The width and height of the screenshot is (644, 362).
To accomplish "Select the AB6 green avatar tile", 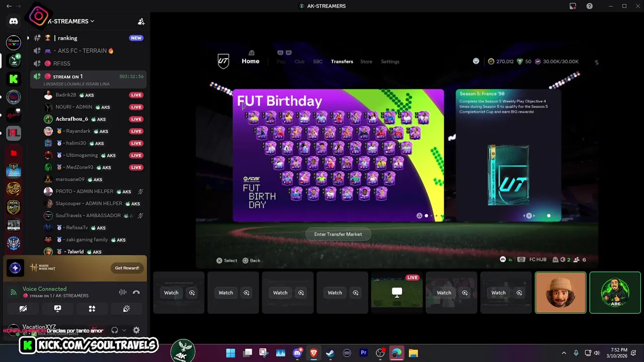I will [615, 293].
